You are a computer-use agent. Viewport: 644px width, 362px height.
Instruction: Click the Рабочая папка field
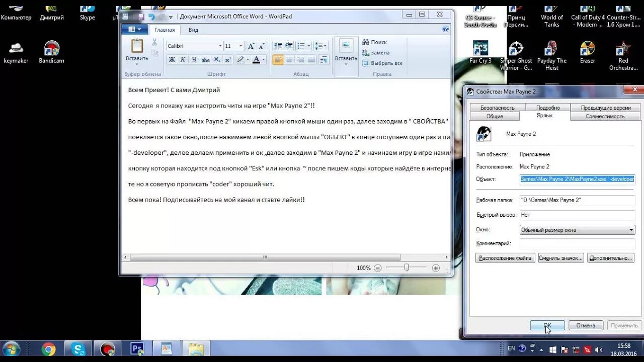pyautogui.click(x=577, y=200)
